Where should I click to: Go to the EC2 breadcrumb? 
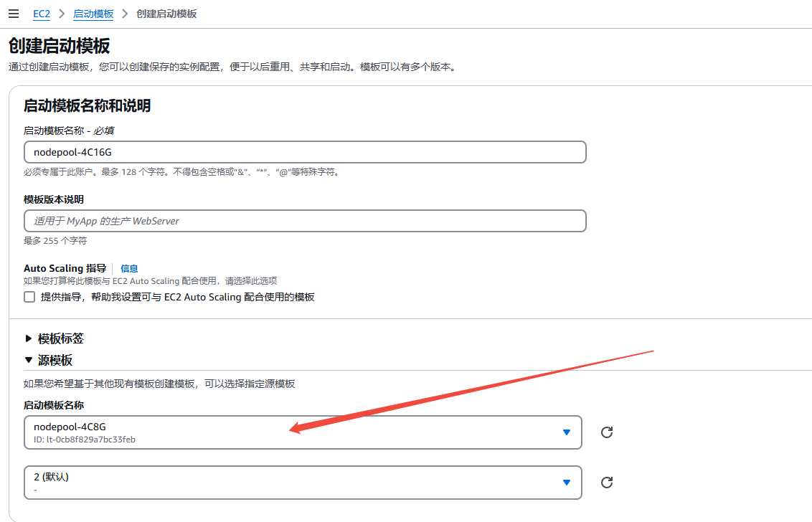[42, 14]
